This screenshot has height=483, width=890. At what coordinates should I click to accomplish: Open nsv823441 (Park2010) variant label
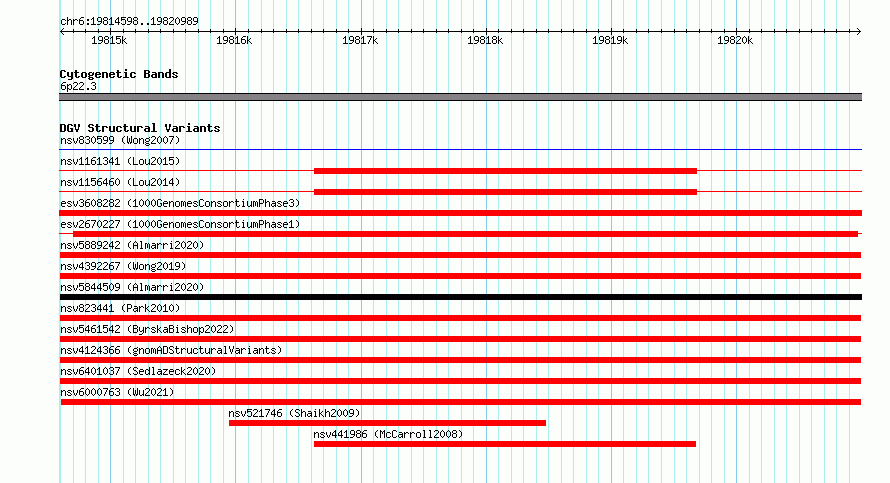pos(120,308)
